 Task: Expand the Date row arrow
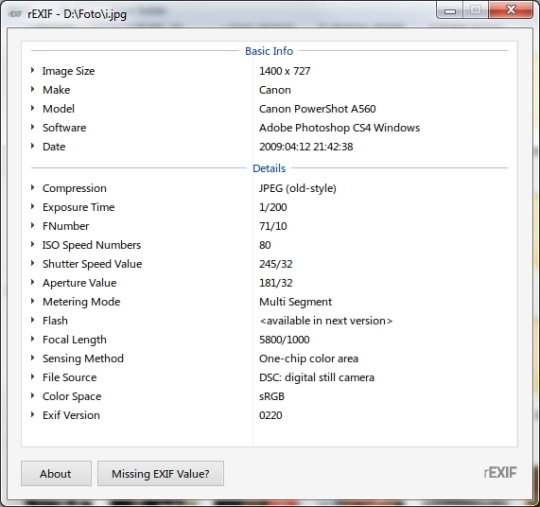coord(32,146)
